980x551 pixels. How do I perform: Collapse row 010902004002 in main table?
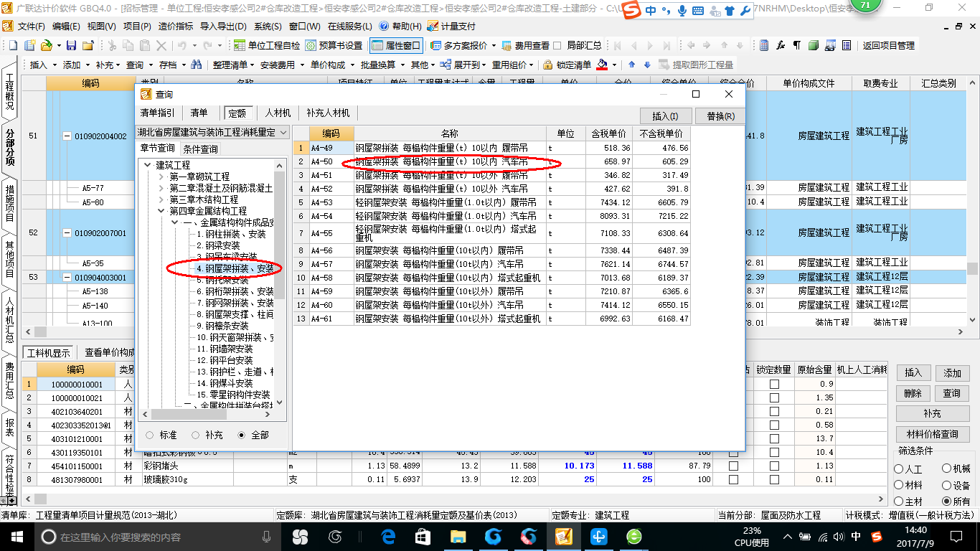click(67, 136)
